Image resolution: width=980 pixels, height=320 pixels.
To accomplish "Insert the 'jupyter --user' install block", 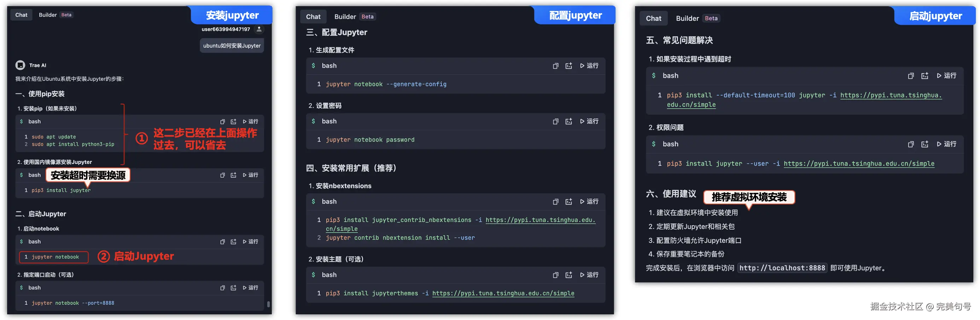I will (925, 144).
